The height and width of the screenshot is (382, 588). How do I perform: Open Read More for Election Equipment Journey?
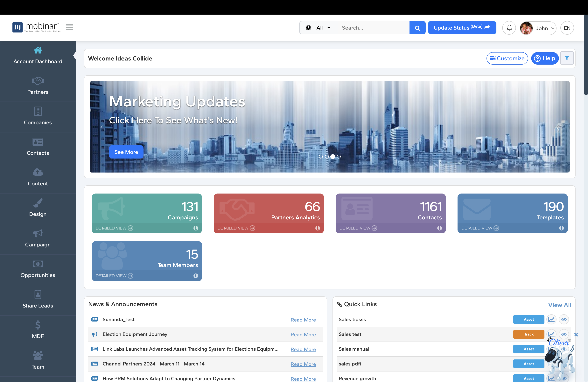pos(303,335)
